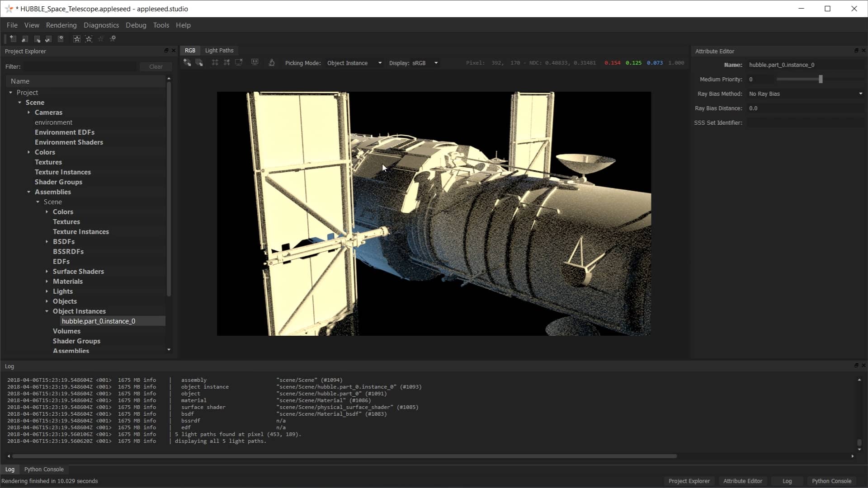868x488 pixels.
Task: Open Rendering Settings via the gear-star icon
Action: click(113, 39)
